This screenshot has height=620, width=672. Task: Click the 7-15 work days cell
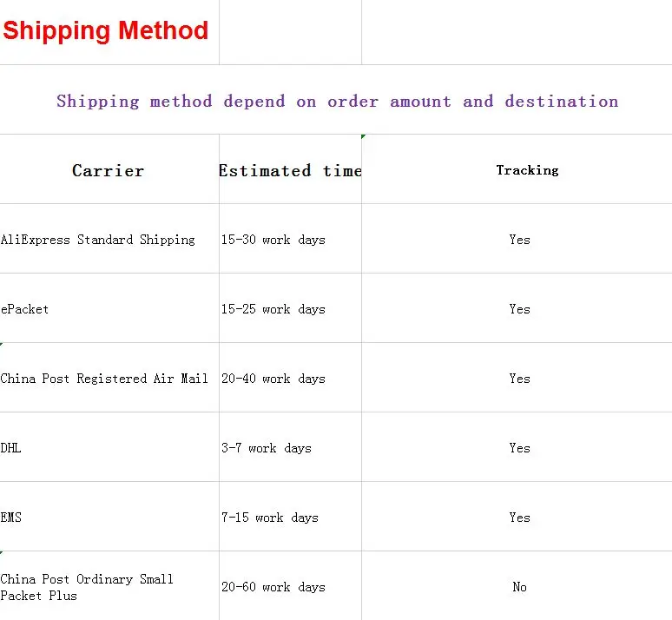pyautogui.click(x=269, y=518)
